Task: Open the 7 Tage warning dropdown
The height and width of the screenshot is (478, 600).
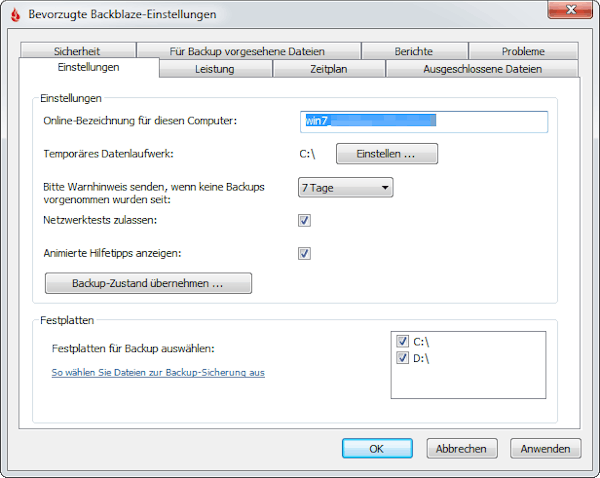Action: point(346,188)
